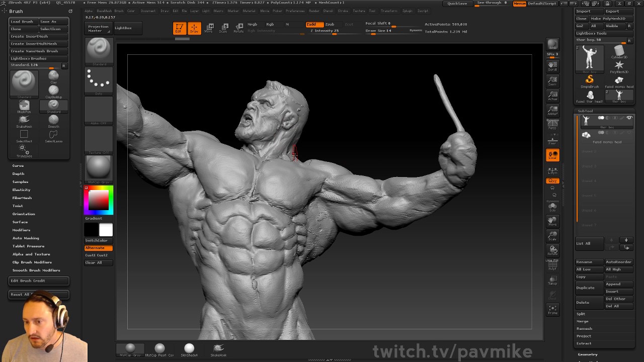This screenshot has height=362, width=644.
Task: Open the Preferences menu
Action: (x=295, y=11)
